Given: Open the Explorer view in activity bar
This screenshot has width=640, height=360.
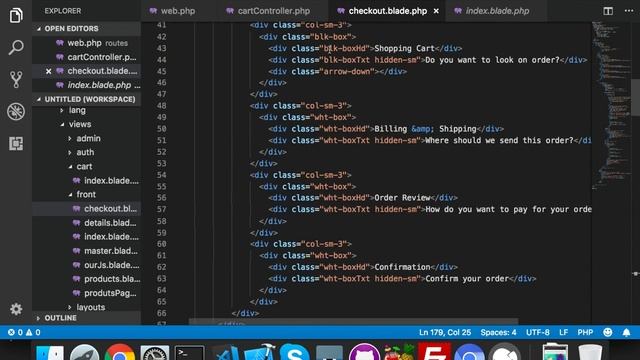Looking at the screenshot, I should click(x=16, y=15).
